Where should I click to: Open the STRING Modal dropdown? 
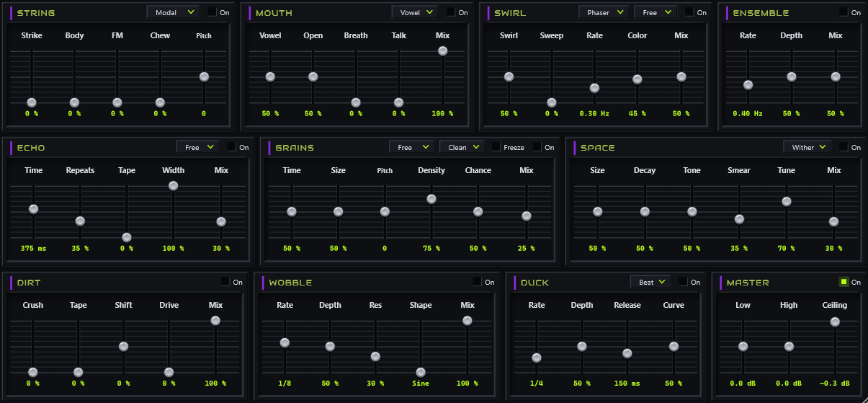point(173,12)
